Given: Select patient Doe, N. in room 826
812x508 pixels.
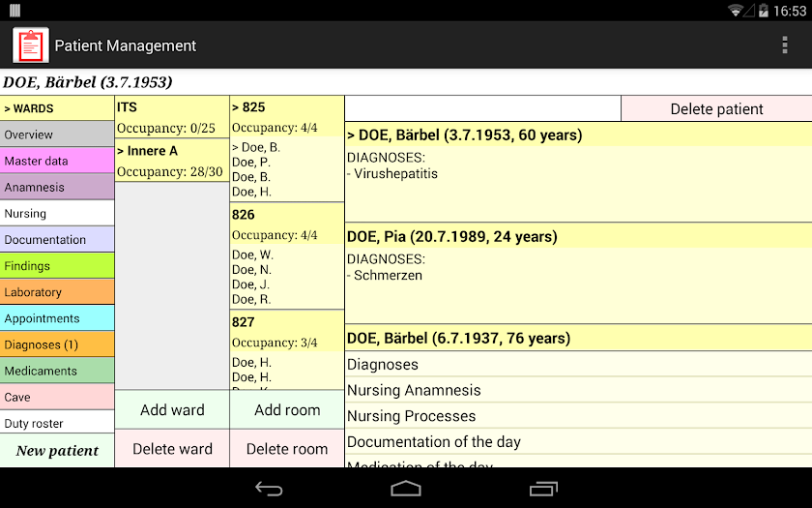Looking at the screenshot, I should coord(251,270).
